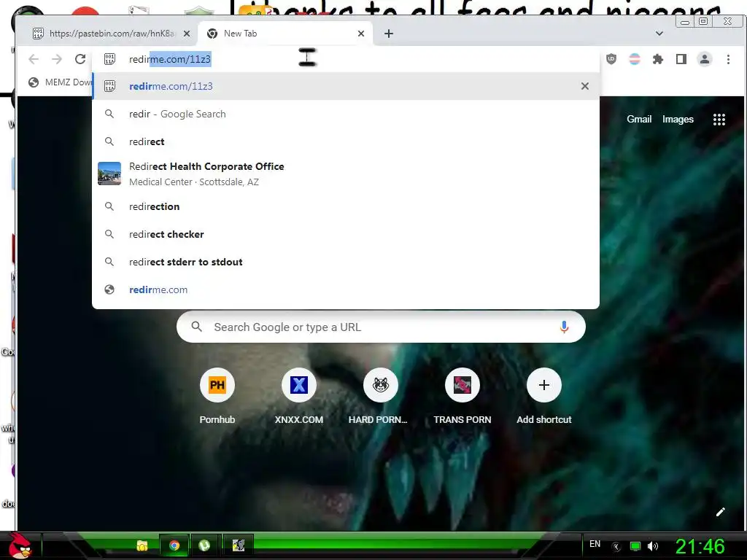Select the 'redirect checker' suggestion

tap(346, 234)
